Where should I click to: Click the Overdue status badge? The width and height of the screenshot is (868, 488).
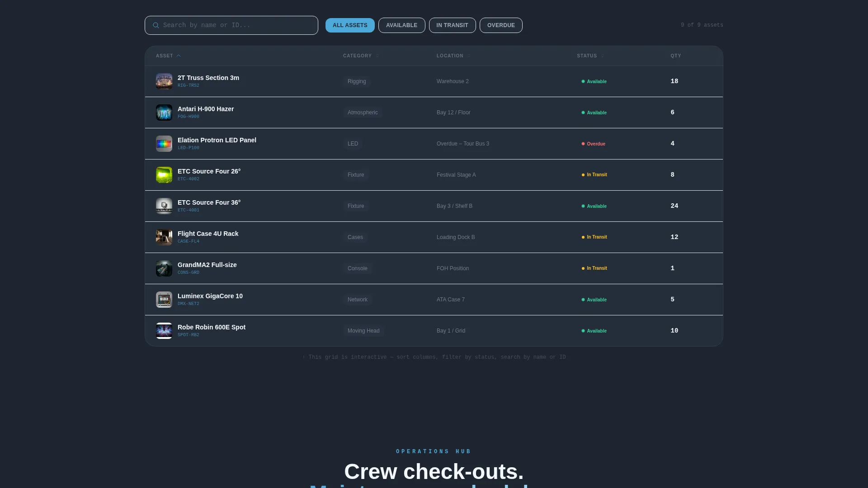coord(593,144)
